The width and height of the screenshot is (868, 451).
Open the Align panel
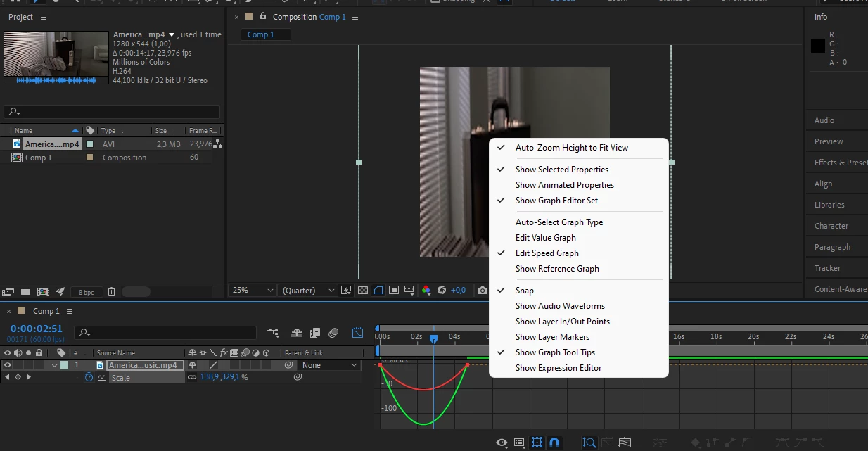[823, 184]
